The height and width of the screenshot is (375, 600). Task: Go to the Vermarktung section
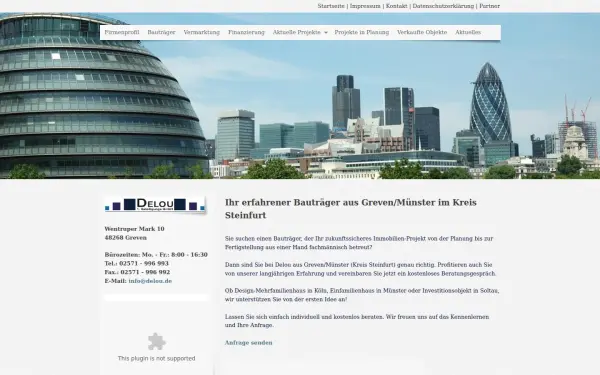(x=202, y=33)
